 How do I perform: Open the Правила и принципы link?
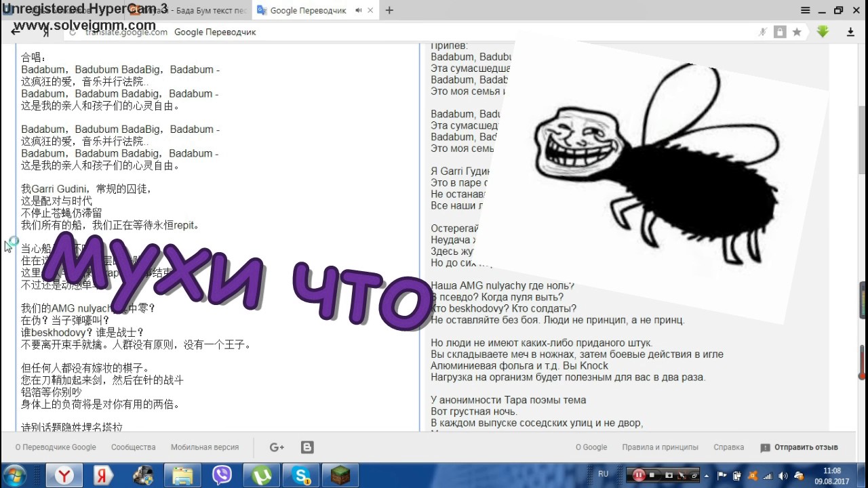coord(660,447)
